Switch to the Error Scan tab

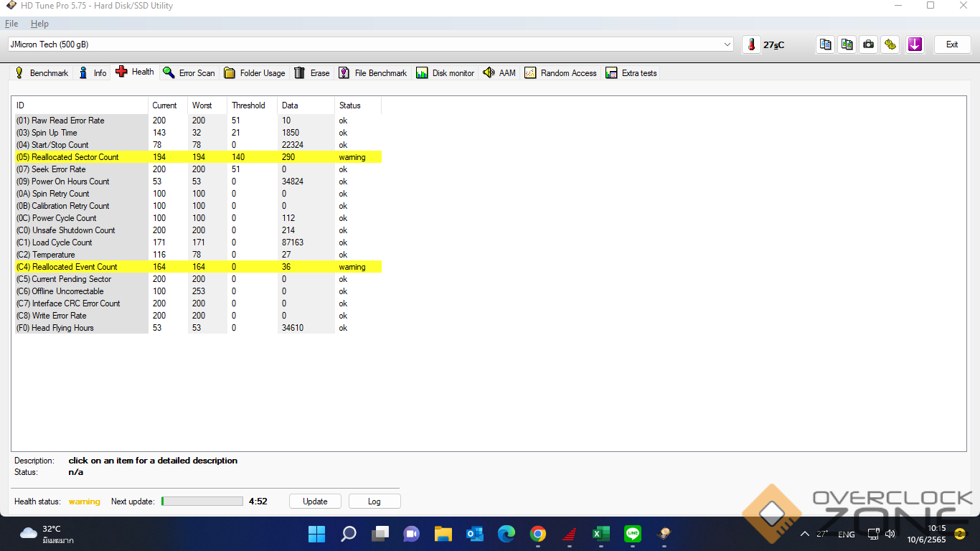189,73
